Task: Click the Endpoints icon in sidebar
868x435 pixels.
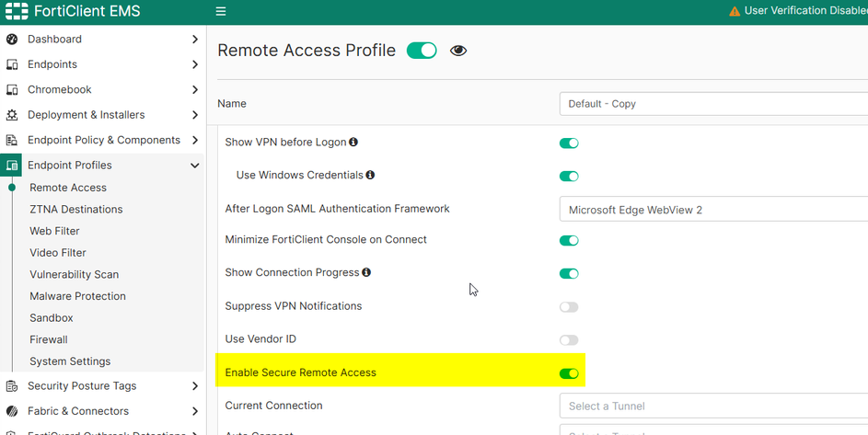Action: pos(12,64)
